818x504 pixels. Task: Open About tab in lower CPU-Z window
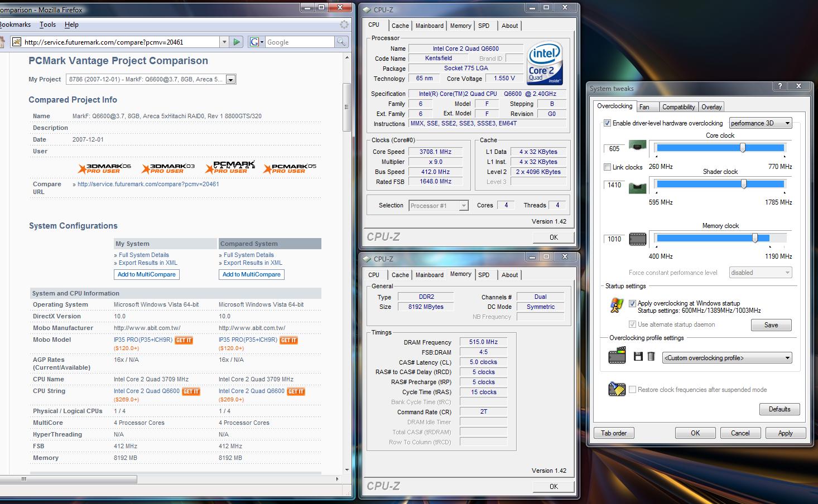tap(509, 275)
